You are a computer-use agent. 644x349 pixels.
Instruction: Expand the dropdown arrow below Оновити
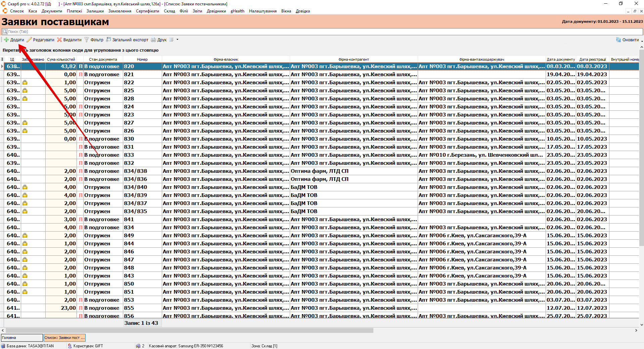[642, 41]
